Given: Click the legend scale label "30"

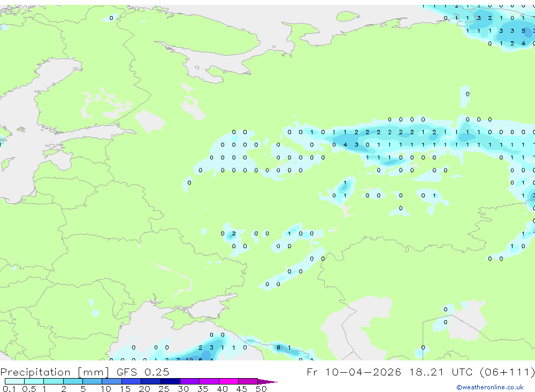Looking at the screenshot, I should click(183, 389).
